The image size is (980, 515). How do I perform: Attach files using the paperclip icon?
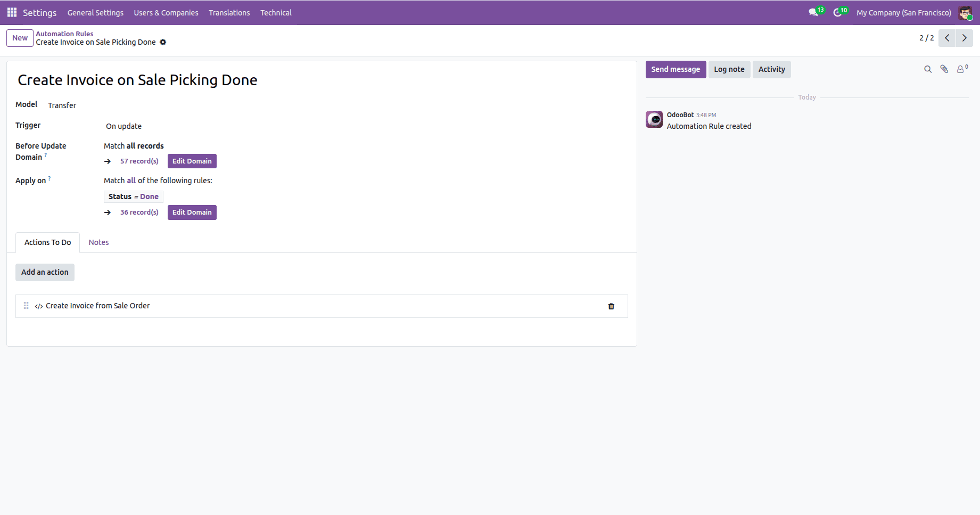coord(944,69)
